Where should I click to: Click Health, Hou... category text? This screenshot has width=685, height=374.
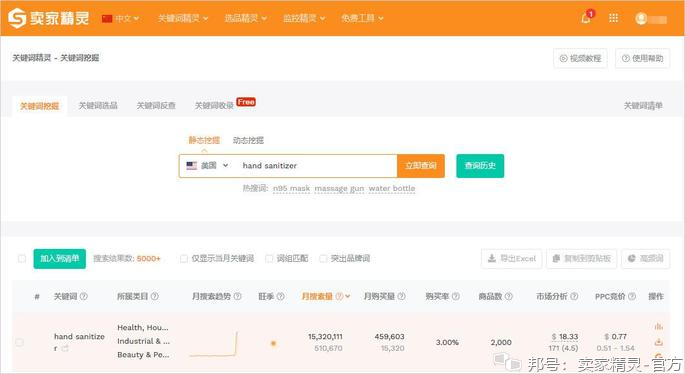pyautogui.click(x=143, y=327)
